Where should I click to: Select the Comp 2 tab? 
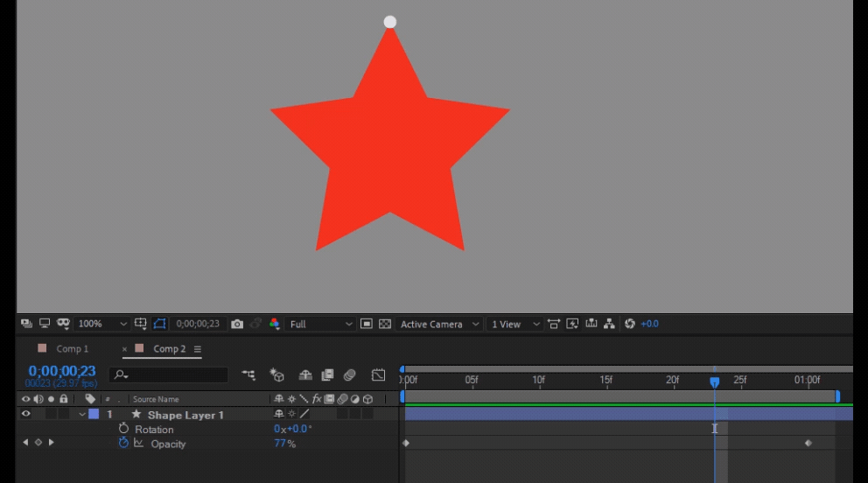(x=169, y=348)
